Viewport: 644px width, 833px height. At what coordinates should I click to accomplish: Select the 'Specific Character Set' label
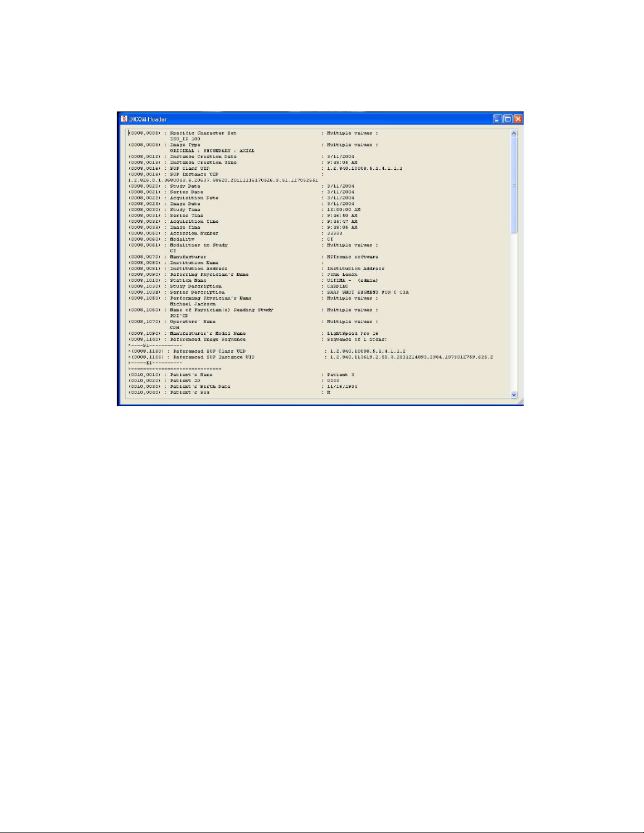click(203, 133)
